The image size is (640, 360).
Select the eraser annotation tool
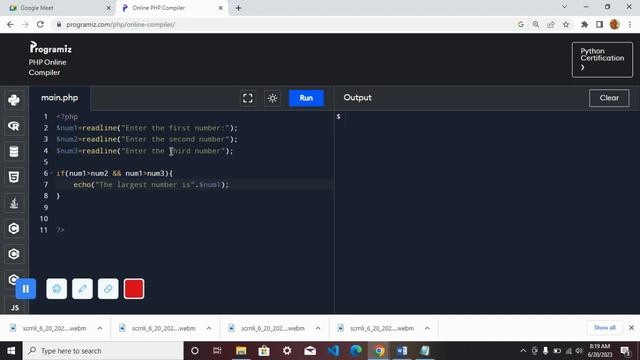(x=108, y=289)
